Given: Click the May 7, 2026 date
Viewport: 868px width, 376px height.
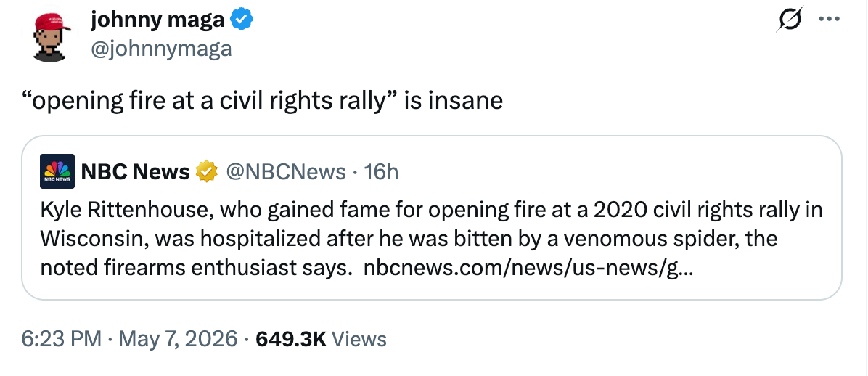Looking at the screenshot, I should pyautogui.click(x=179, y=338).
